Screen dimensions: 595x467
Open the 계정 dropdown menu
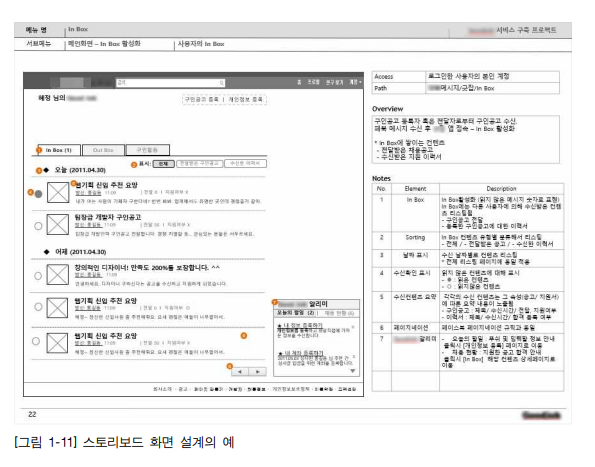[355, 82]
